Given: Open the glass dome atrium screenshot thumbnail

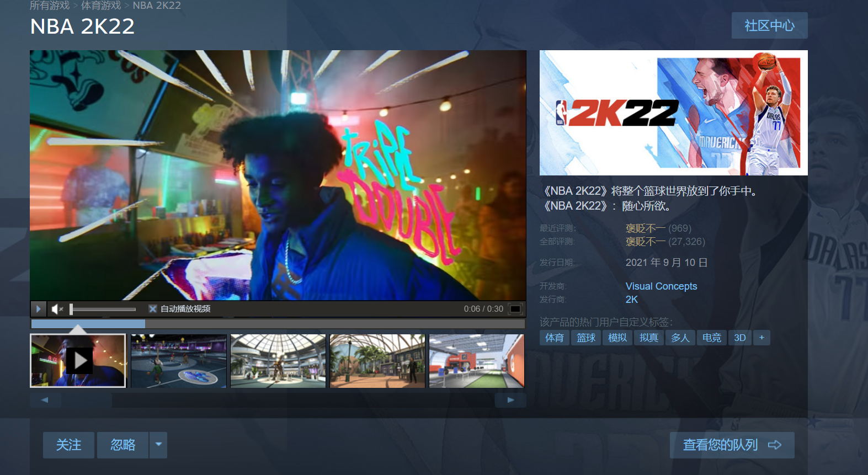Looking at the screenshot, I should (278, 361).
